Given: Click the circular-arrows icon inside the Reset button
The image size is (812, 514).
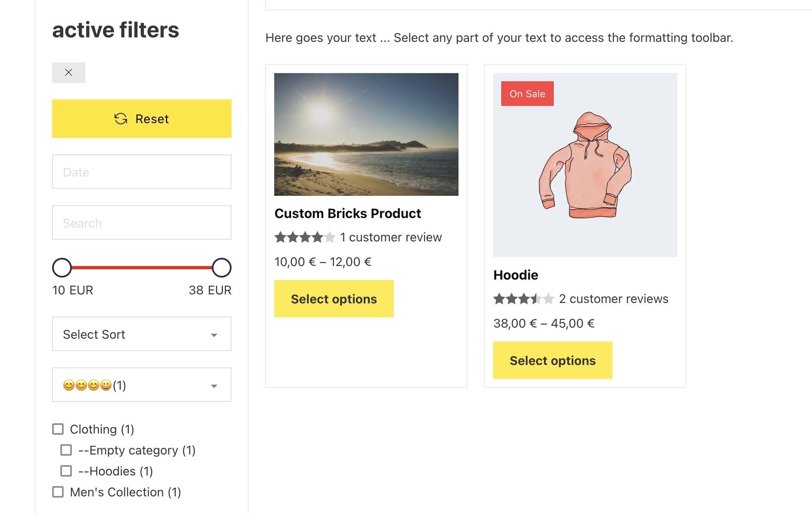Looking at the screenshot, I should (121, 119).
